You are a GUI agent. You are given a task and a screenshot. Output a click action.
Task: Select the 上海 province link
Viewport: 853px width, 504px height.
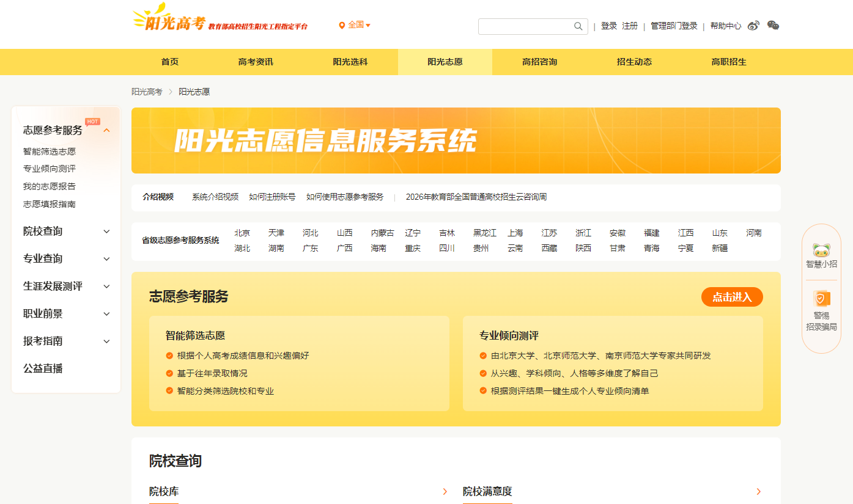point(515,233)
